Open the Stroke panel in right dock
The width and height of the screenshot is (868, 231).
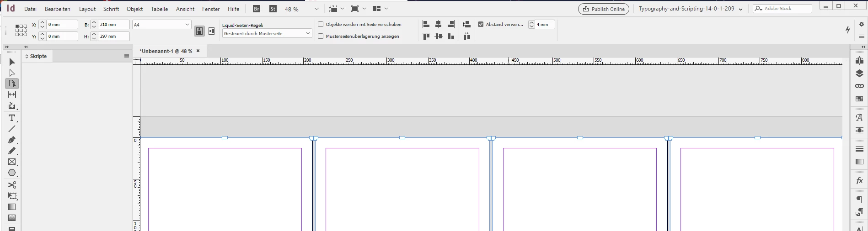click(x=859, y=149)
